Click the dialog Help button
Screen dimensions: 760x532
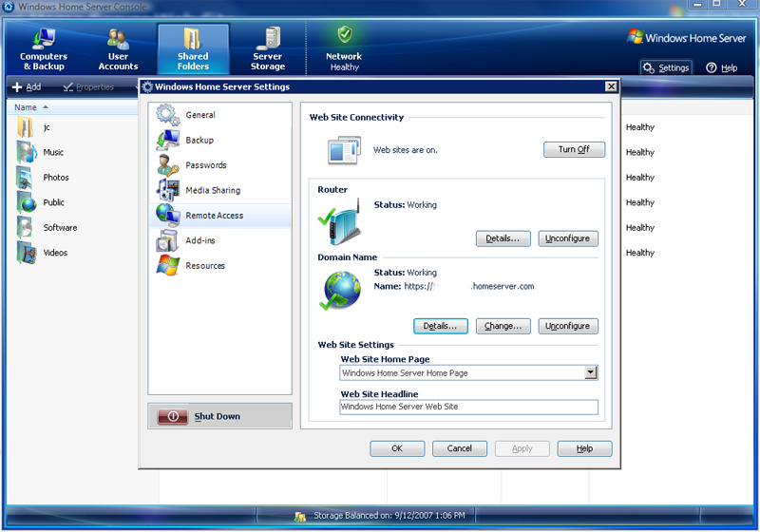click(x=584, y=448)
